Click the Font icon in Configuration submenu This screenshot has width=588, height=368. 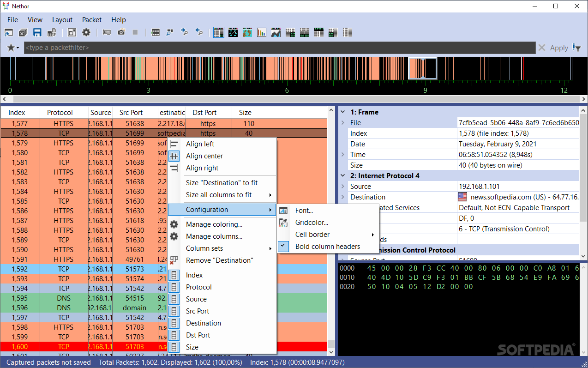pos(283,211)
